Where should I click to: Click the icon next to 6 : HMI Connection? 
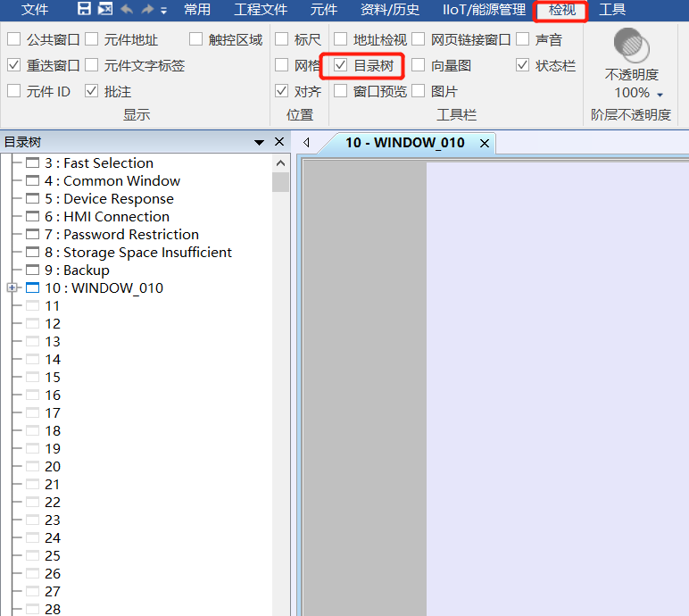33,217
